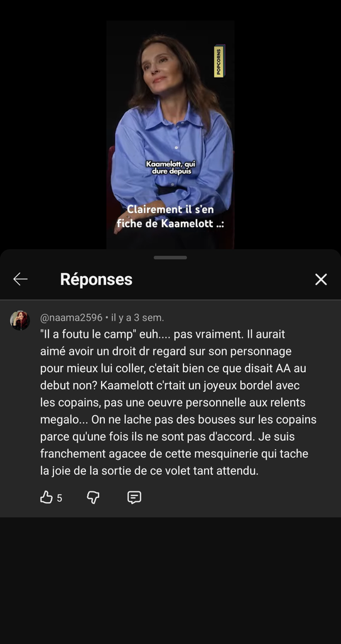Tap the like count number 5
The height and width of the screenshot is (644, 341).
(60, 498)
